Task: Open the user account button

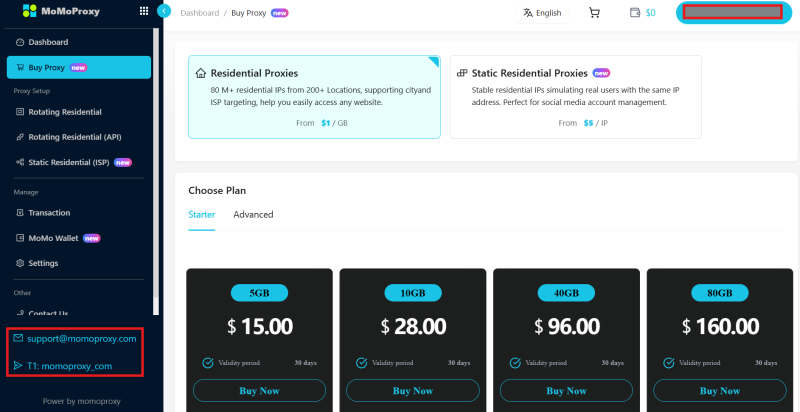Action: [734, 13]
